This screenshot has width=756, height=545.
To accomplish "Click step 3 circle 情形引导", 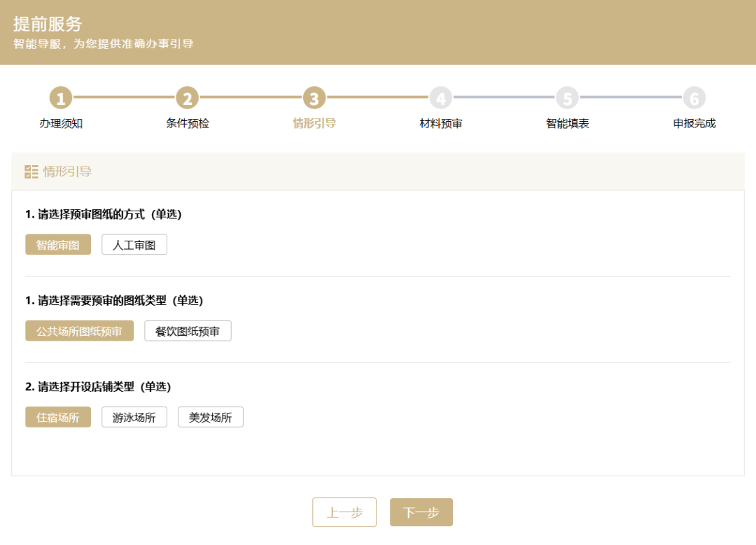I will tap(314, 99).
